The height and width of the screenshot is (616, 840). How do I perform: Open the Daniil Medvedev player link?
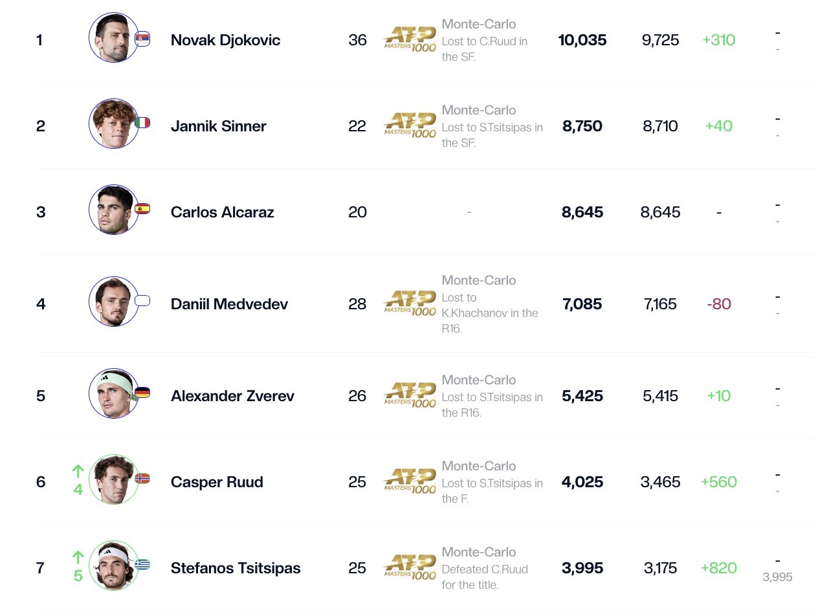tap(229, 304)
